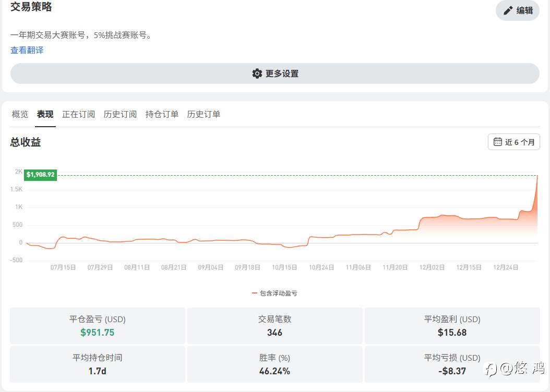Select the currently active 表现 tab
550x392 pixels.
(45, 114)
